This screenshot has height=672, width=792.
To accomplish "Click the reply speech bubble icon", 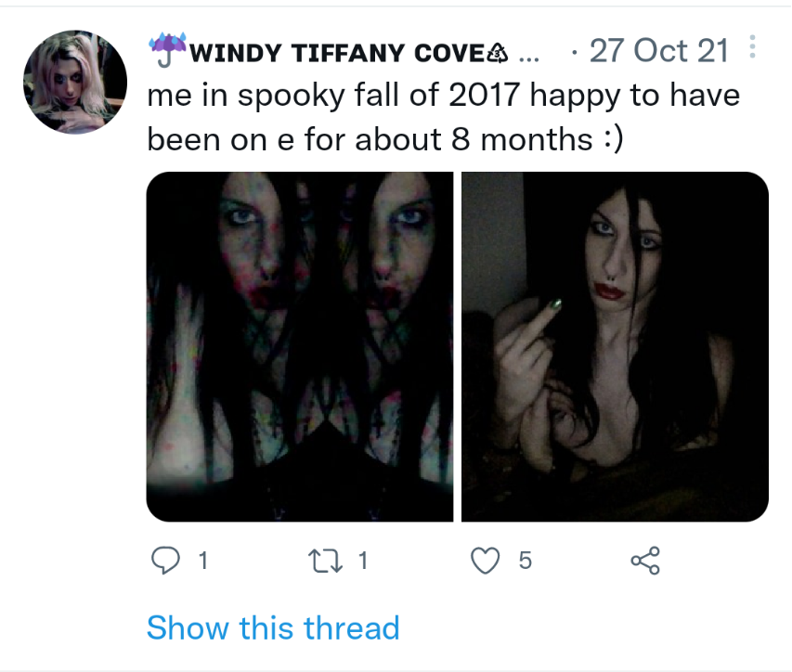I will click(165, 561).
